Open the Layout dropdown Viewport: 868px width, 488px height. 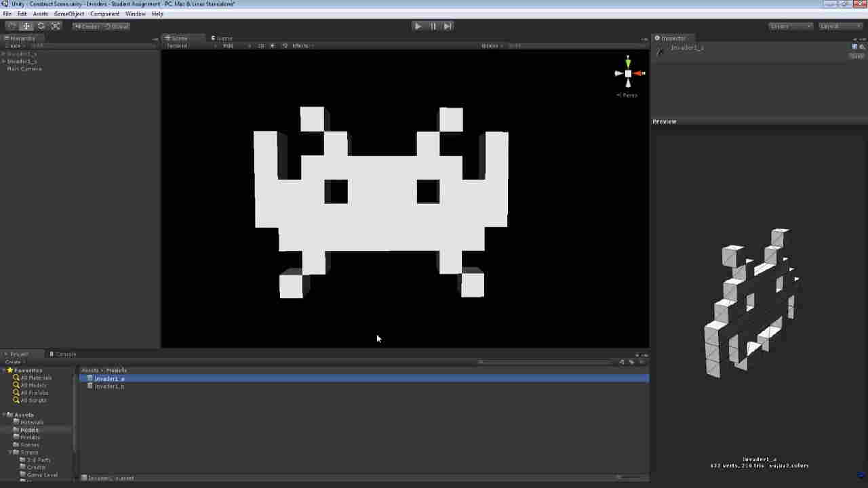coord(840,26)
